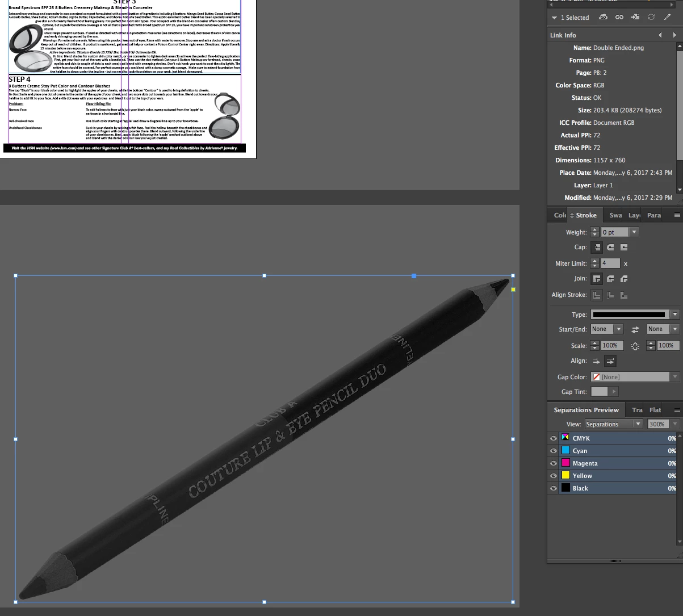
Task: Select the Butt Cap stroke option
Action: tap(597, 248)
